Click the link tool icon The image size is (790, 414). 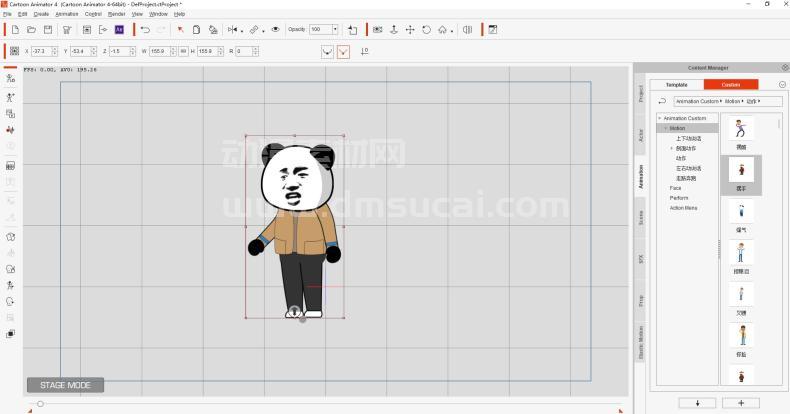click(x=254, y=30)
